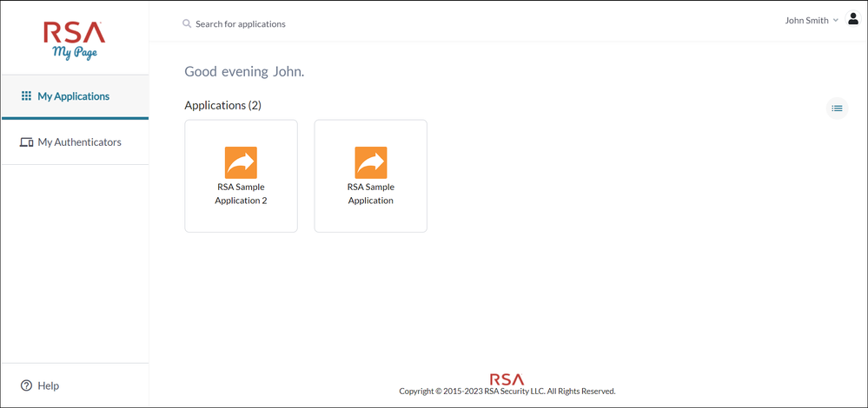
Task: Click the My Authenticators device icon
Action: tap(26, 142)
